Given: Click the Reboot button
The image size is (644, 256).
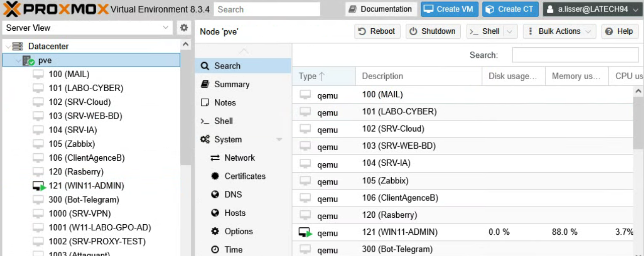Looking at the screenshot, I should tap(377, 31).
